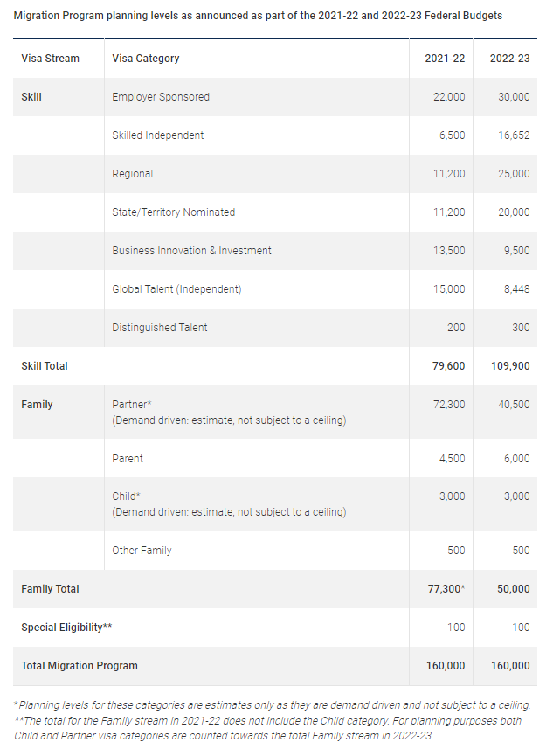This screenshot has width=560, height=749.
Task: Select the Skilled Independent category cell
Action: (158, 135)
